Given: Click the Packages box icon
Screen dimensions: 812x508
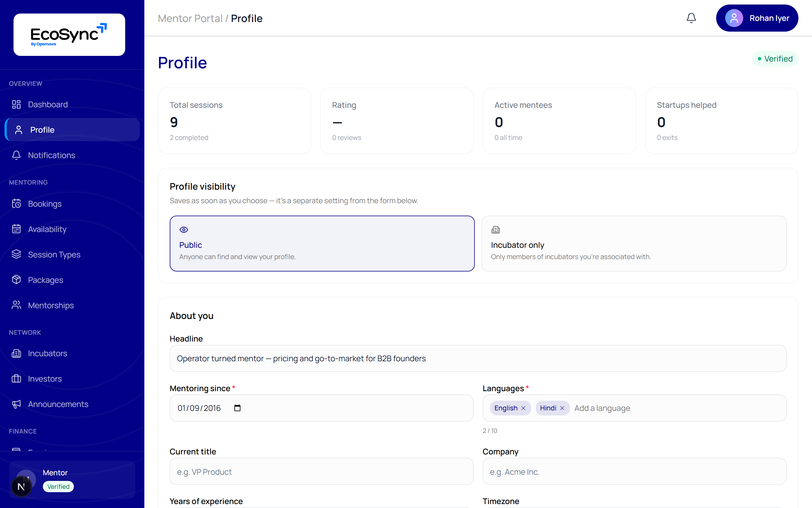Looking at the screenshot, I should coord(16,280).
